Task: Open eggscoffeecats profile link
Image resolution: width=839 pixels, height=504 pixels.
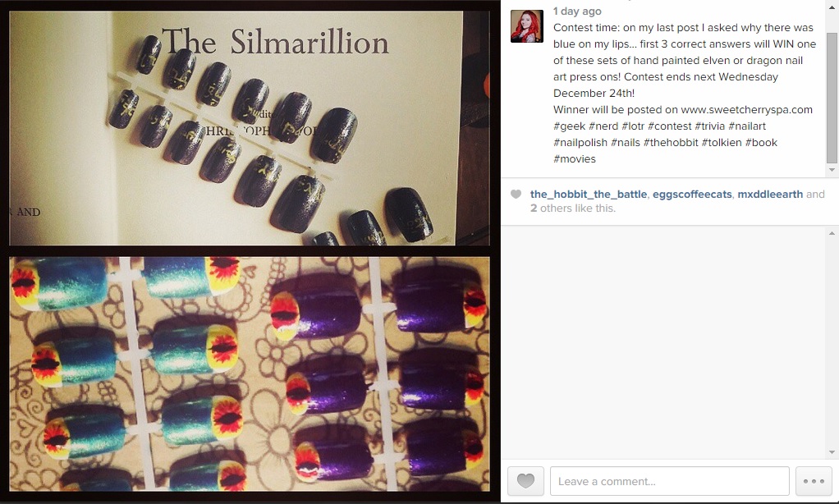Action: click(x=692, y=195)
